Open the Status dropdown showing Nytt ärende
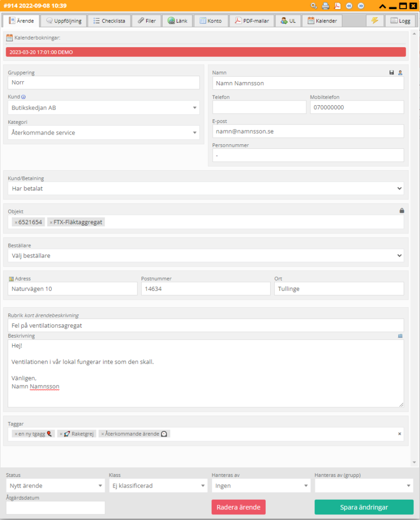The width and height of the screenshot is (420, 520). (55, 485)
